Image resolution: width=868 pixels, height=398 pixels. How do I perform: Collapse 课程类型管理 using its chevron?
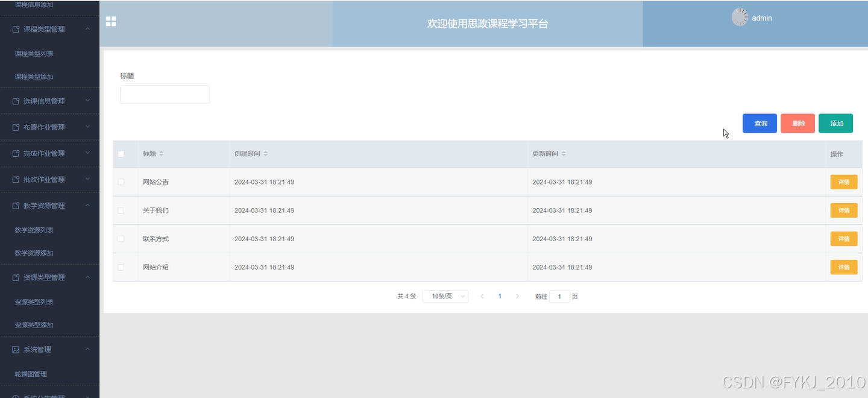coord(88,29)
